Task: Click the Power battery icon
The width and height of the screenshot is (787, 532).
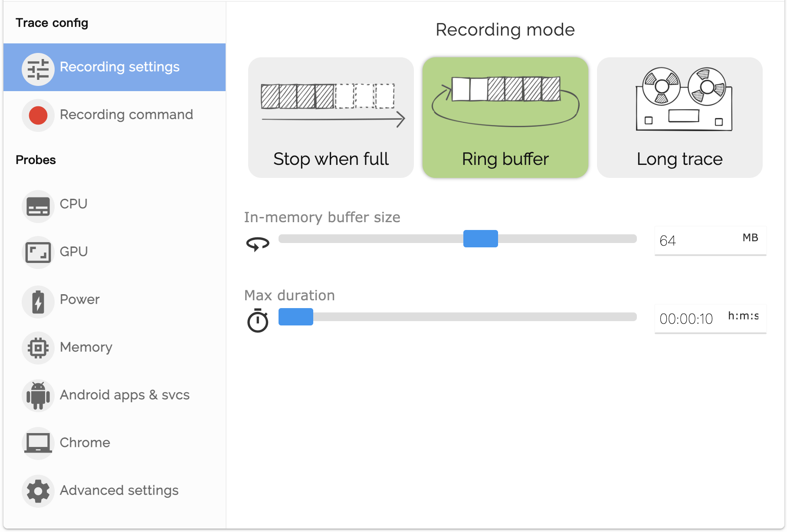Action: click(x=38, y=302)
